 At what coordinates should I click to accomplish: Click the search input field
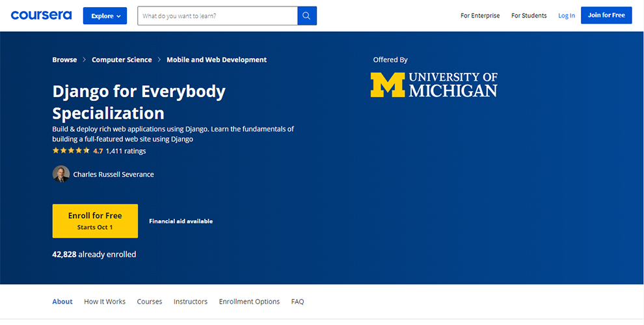217,16
